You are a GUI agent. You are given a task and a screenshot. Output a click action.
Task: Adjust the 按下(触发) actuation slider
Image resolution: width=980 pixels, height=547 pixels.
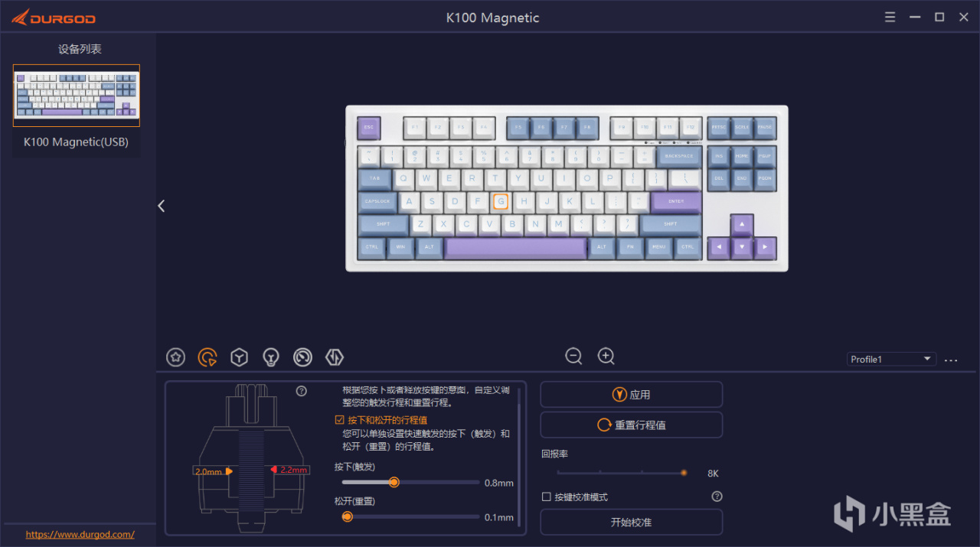click(410, 482)
